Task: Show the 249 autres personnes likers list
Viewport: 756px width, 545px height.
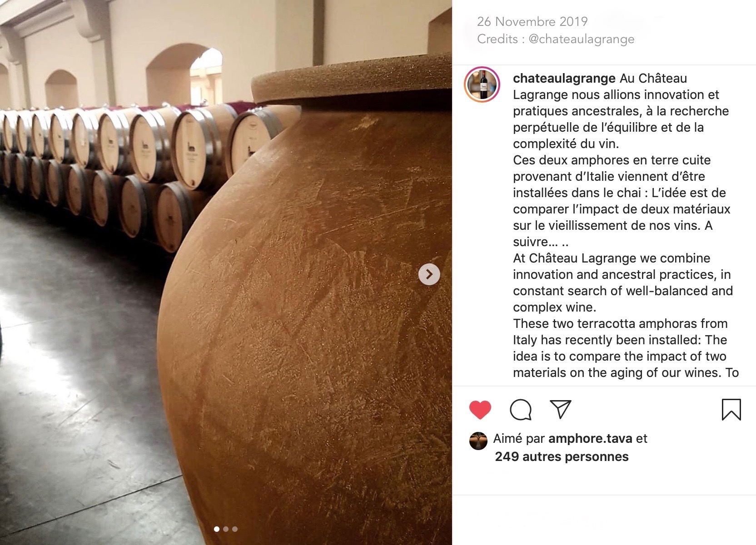Action: pyautogui.click(x=562, y=456)
